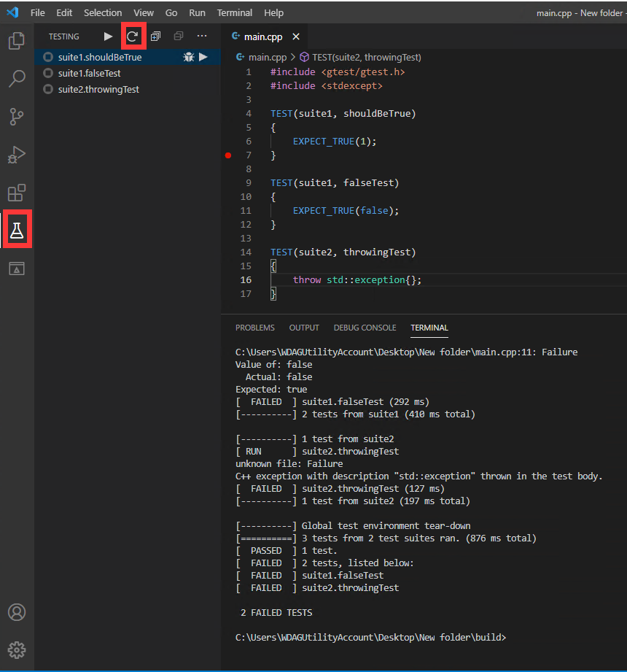Toggle the breakpoint on line 7
The width and height of the screenshot is (627, 672).
228,155
